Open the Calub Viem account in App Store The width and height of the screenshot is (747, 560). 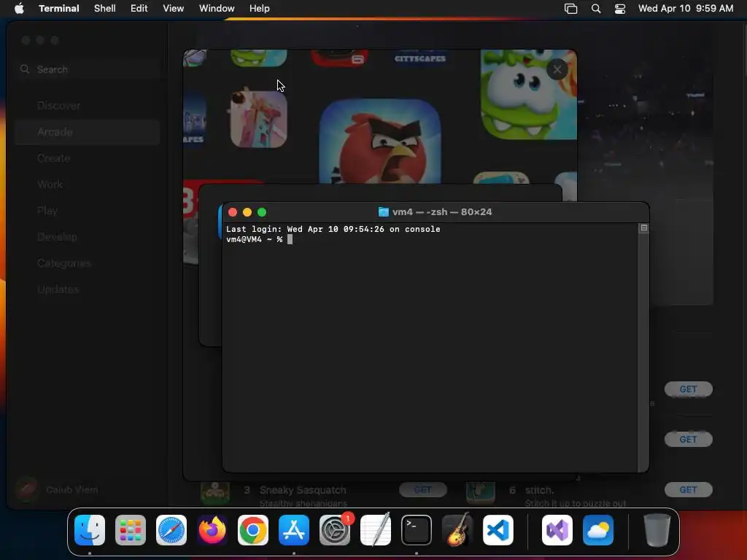(x=57, y=489)
